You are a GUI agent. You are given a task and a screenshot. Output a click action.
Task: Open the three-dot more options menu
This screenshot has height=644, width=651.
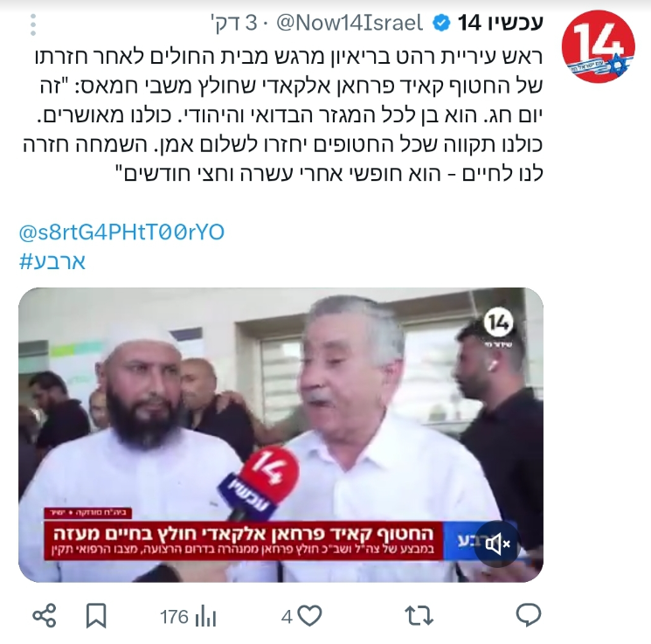click(x=33, y=24)
